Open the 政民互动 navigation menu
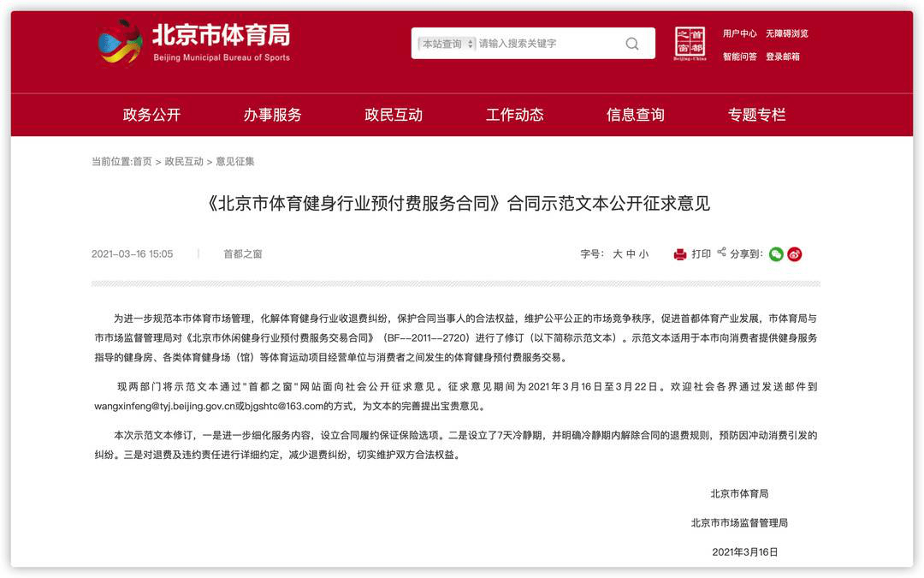Screen dimensions: 924x578 394,115
